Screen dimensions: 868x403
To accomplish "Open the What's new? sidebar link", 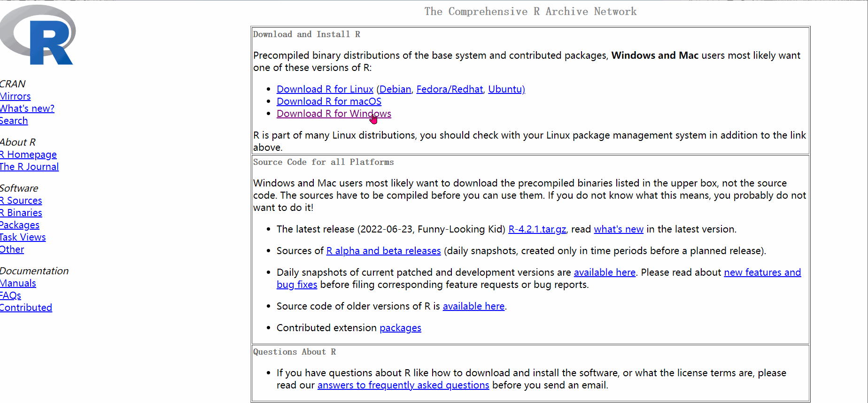I will coord(27,108).
